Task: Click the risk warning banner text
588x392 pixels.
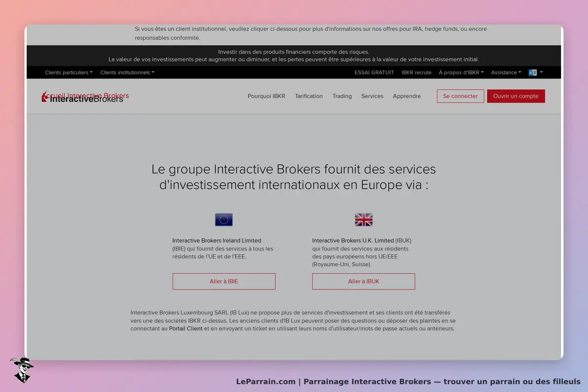Action: pos(294,56)
